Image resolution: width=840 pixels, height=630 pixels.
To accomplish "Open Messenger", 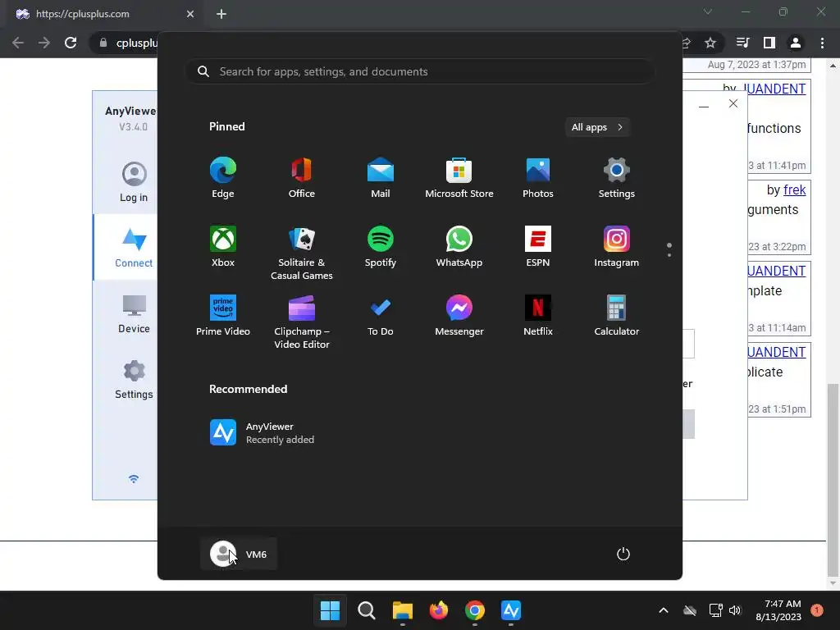I will click(459, 316).
